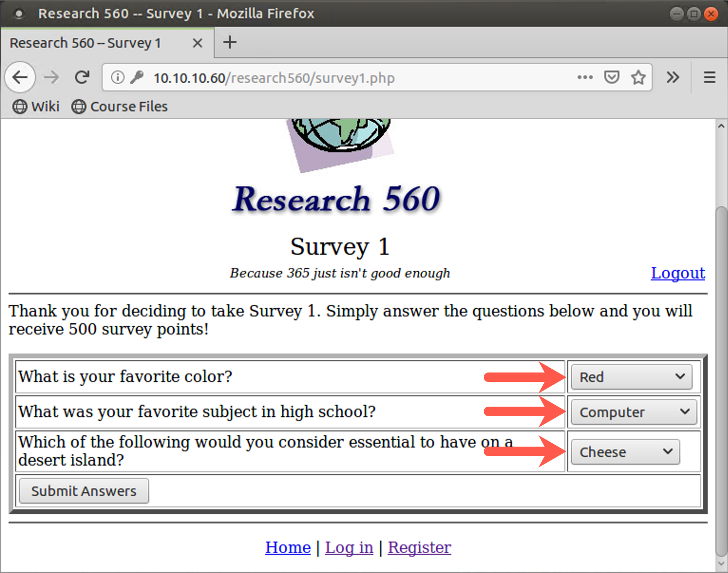Click the forward navigation arrow
728x573 pixels.
51,77
